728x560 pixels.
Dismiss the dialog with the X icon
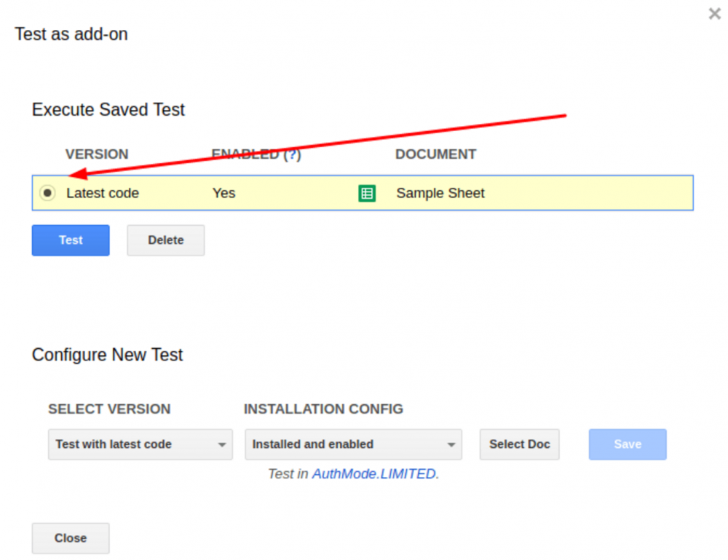(x=714, y=13)
